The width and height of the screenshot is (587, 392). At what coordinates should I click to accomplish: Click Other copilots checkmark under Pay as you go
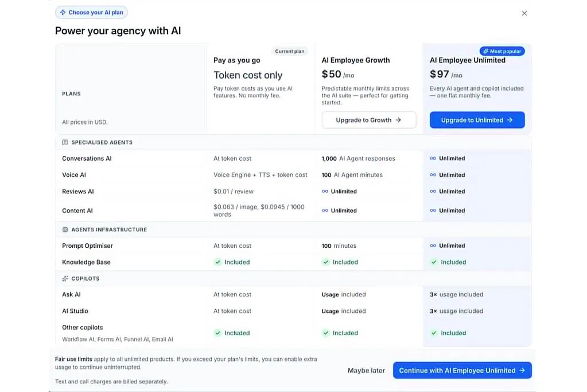pyautogui.click(x=217, y=333)
